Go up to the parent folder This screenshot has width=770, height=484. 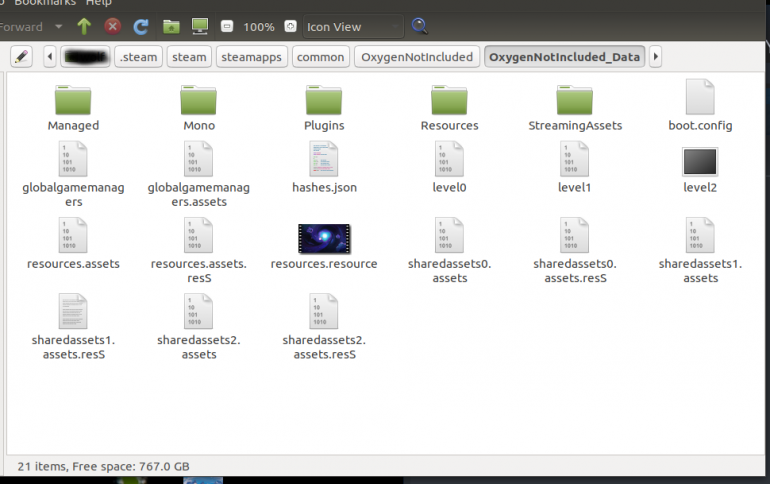click(x=84, y=27)
